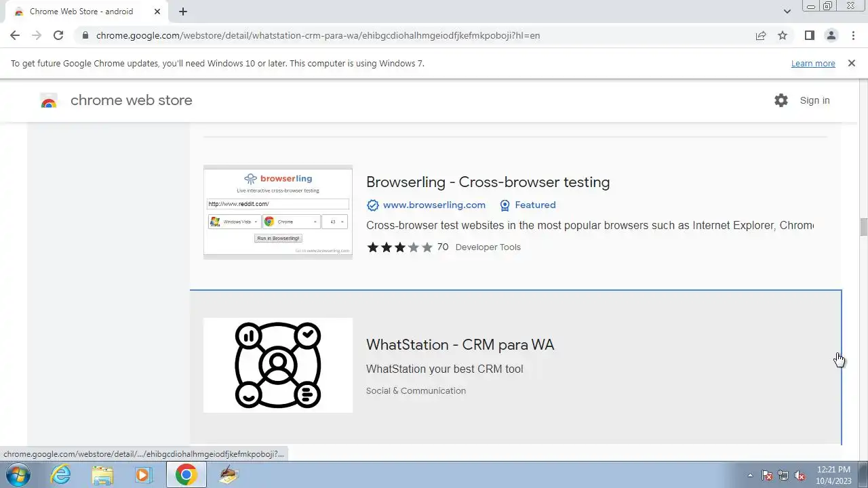Open the tab search dropdown arrow
Viewport: 868px width, 488px height.
pos(787,12)
